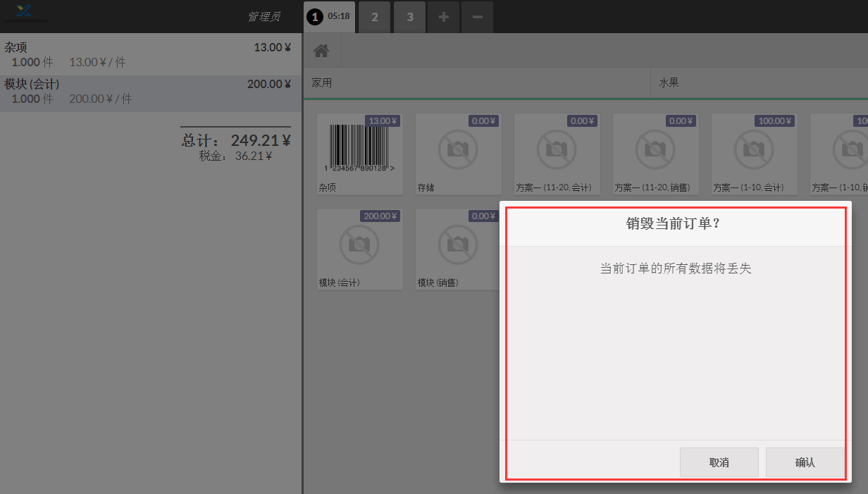
Task: Open the 水果 product category
Action: click(759, 83)
